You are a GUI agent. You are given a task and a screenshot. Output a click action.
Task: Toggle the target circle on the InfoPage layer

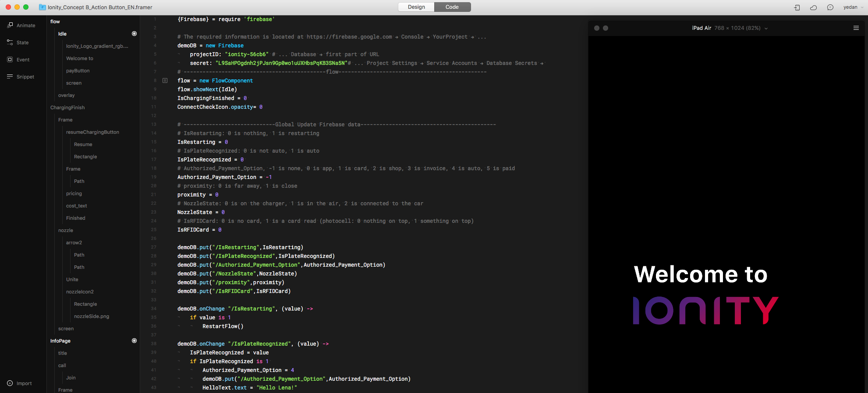pos(135,341)
